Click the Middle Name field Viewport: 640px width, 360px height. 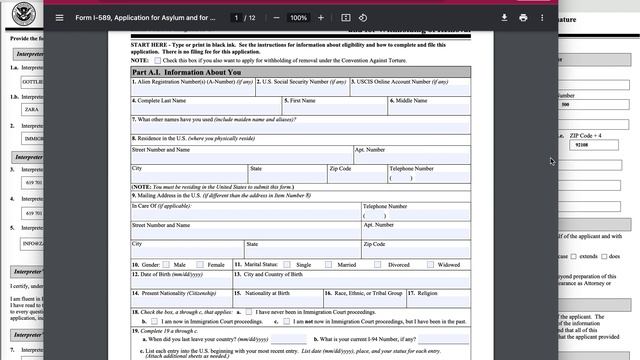429,109
